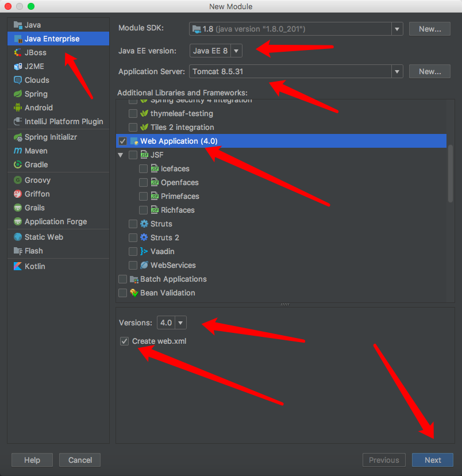
Task: Choose the Gradle icon
Action: (x=18, y=164)
